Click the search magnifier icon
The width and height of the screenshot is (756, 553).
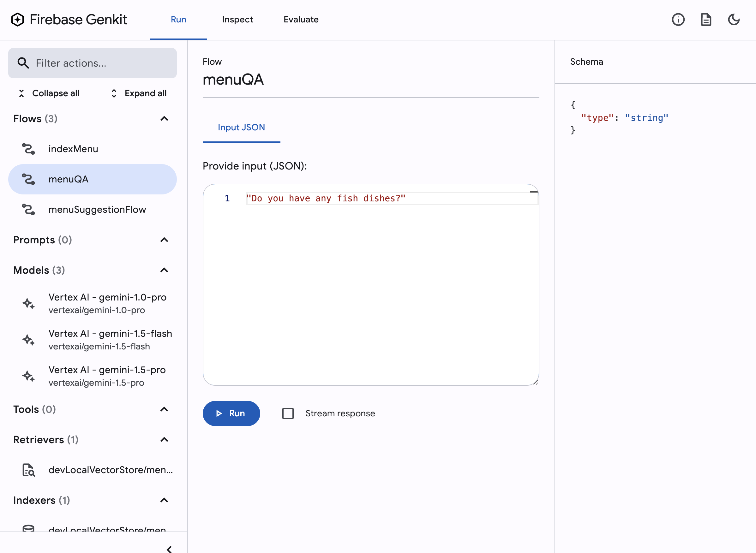[23, 63]
